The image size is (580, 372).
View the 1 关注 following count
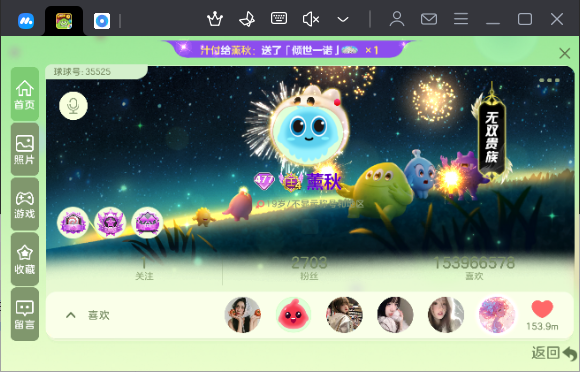pos(144,269)
